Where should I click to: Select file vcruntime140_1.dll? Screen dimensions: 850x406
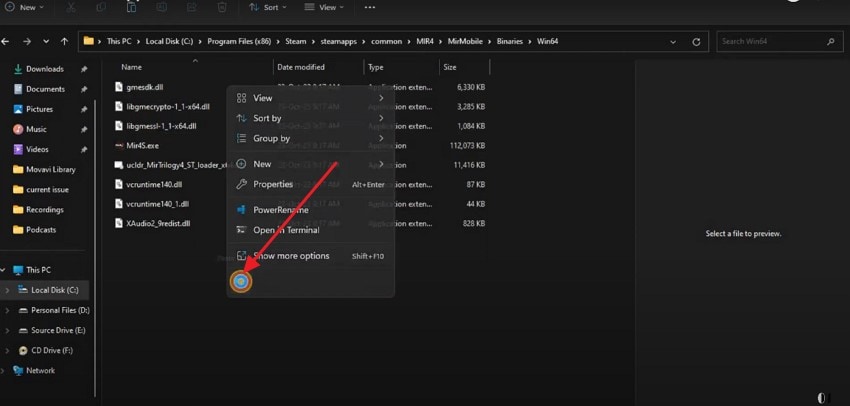(x=157, y=204)
